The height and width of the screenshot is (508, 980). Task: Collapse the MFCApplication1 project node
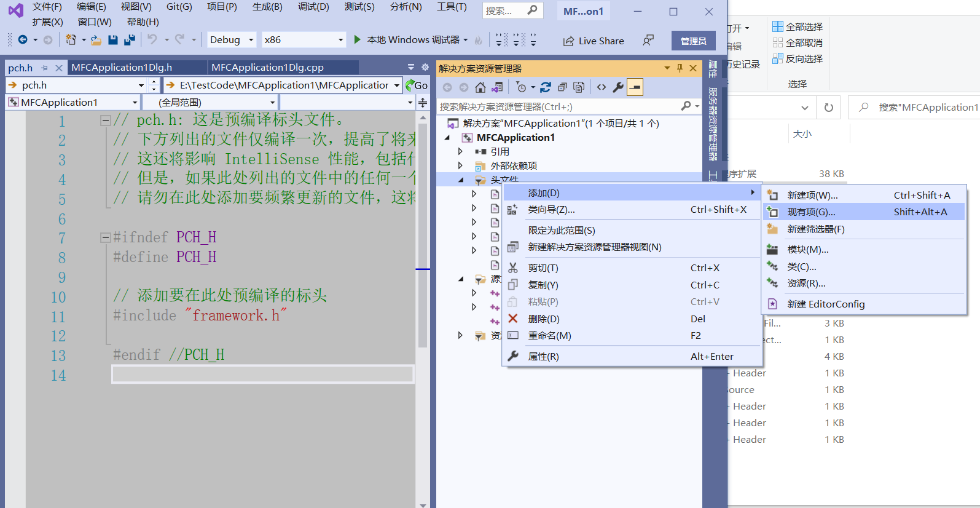click(447, 138)
